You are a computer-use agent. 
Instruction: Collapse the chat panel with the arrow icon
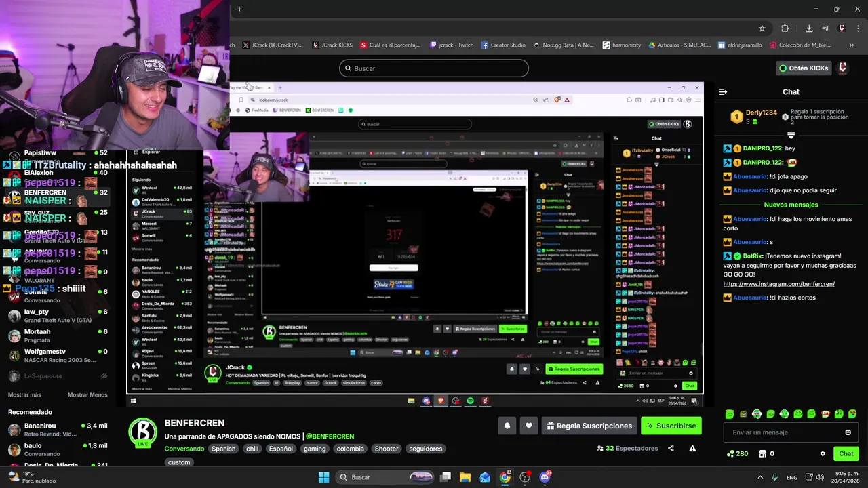(723, 91)
